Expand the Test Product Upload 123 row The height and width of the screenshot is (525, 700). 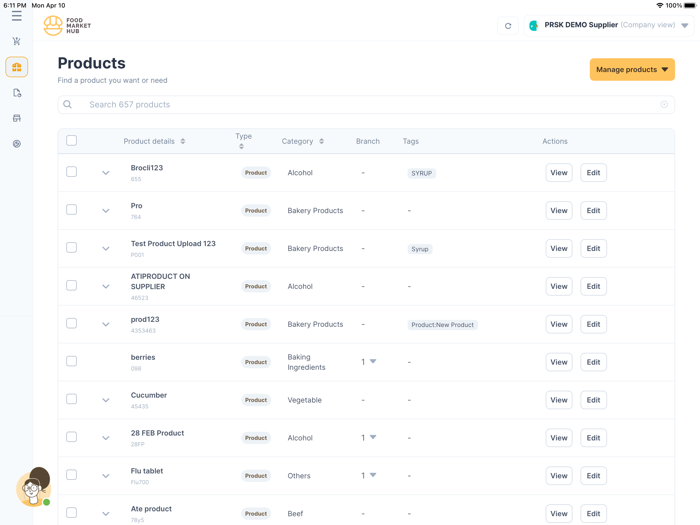[x=106, y=249]
